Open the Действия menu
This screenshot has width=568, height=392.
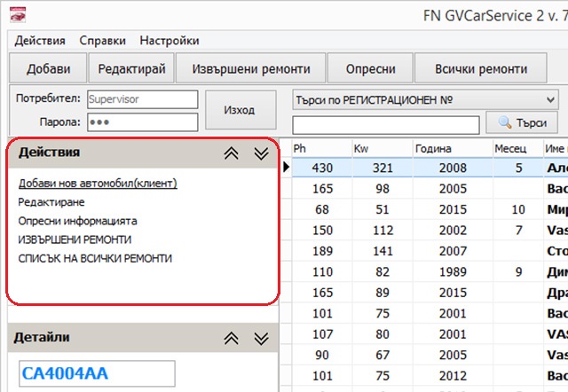point(40,41)
